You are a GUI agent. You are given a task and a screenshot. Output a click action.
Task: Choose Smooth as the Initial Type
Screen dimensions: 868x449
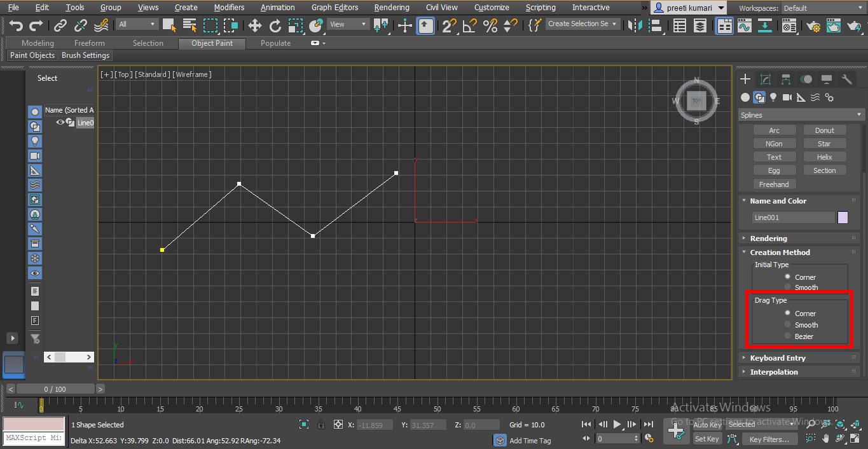787,287
